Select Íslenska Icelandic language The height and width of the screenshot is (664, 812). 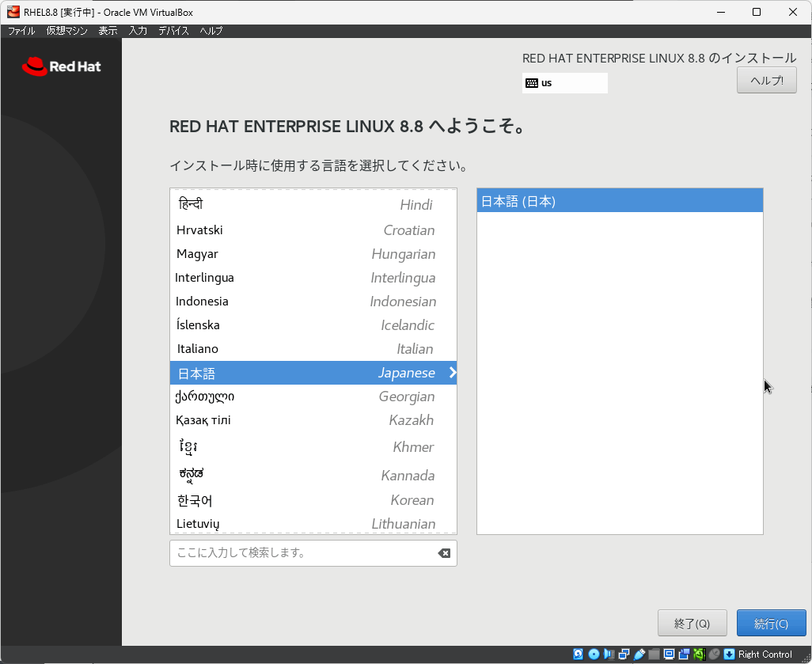click(x=313, y=325)
